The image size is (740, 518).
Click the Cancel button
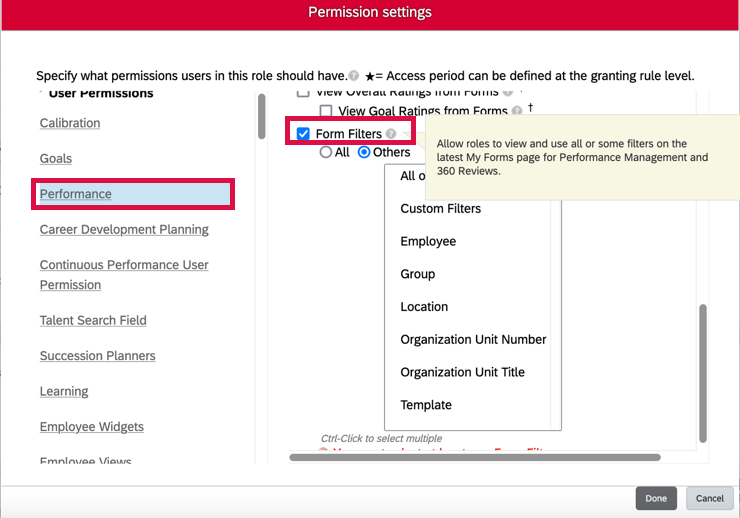pyautogui.click(x=710, y=498)
